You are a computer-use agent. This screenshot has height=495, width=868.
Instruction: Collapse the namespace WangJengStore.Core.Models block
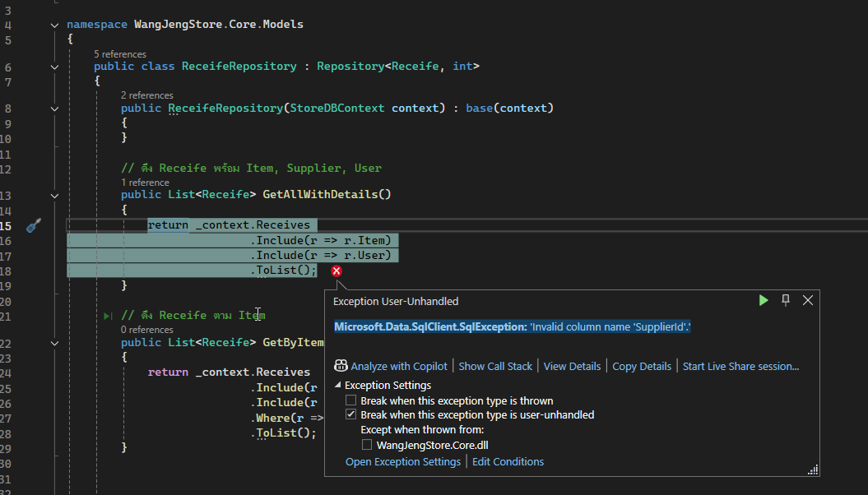click(54, 25)
